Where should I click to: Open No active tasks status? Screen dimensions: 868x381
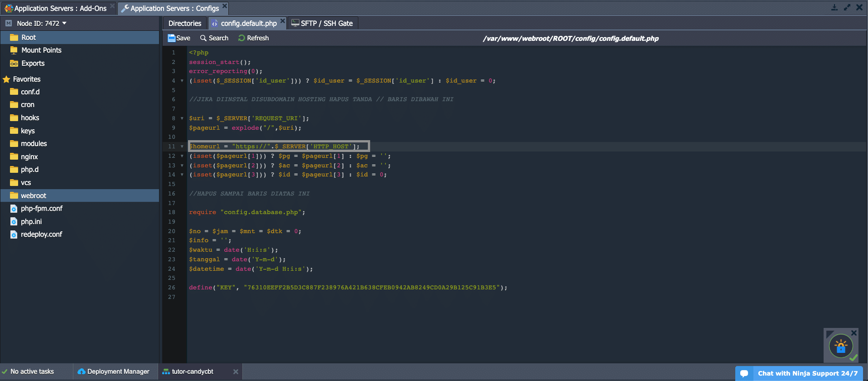tap(28, 371)
